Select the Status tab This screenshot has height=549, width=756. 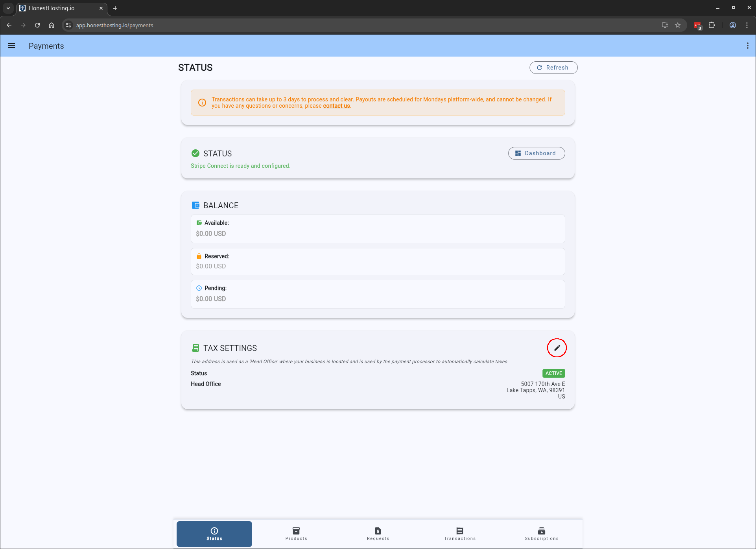[214, 534]
